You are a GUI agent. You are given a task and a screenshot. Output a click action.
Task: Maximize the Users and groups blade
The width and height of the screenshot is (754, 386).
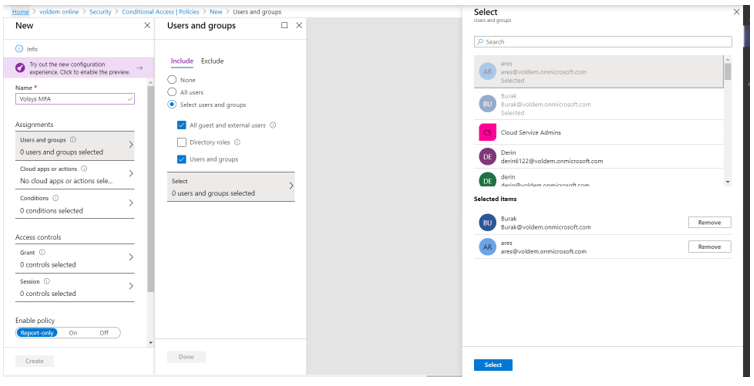pos(284,25)
